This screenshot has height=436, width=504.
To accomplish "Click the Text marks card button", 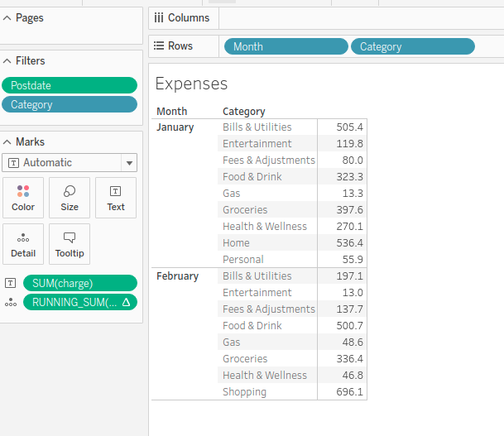I will [116, 198].
